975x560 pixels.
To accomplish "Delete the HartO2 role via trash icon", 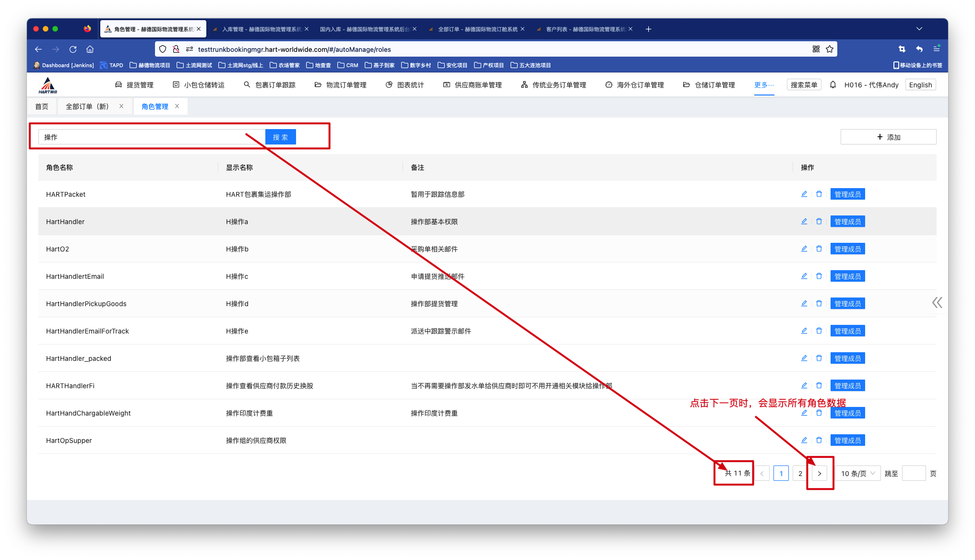I will pyautogui.click(x=819, y=249).
